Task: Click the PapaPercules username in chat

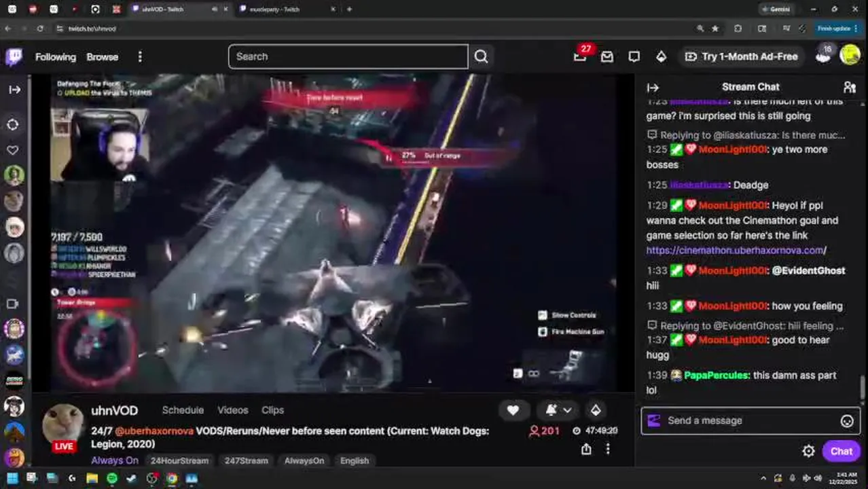Action: (x=717, y=375)
